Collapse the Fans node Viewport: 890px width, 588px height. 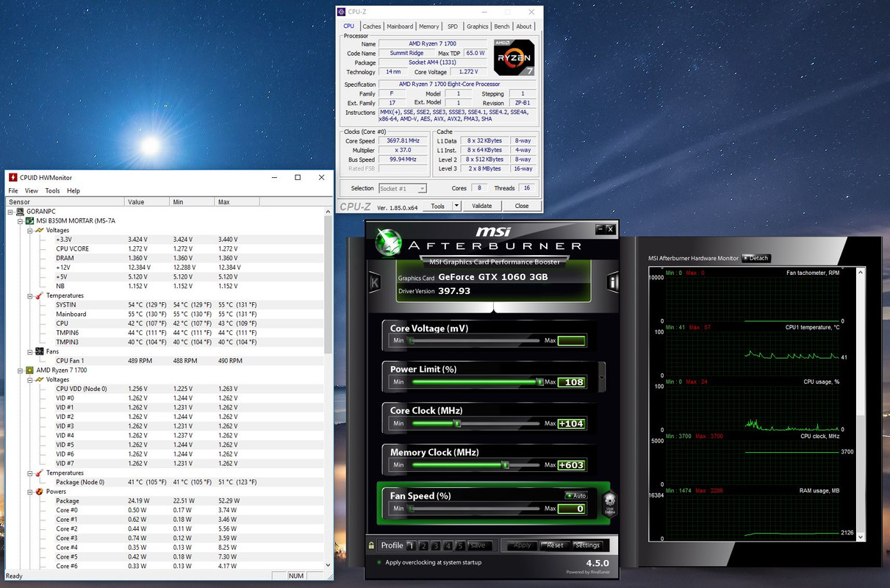tap(30, 351)
